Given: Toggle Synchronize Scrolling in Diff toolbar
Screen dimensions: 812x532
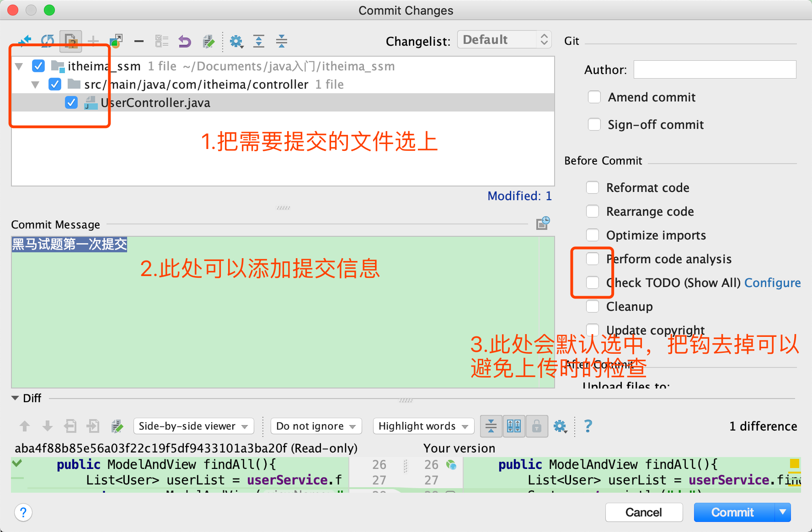Looking at the screenshot, I should 514,426.
